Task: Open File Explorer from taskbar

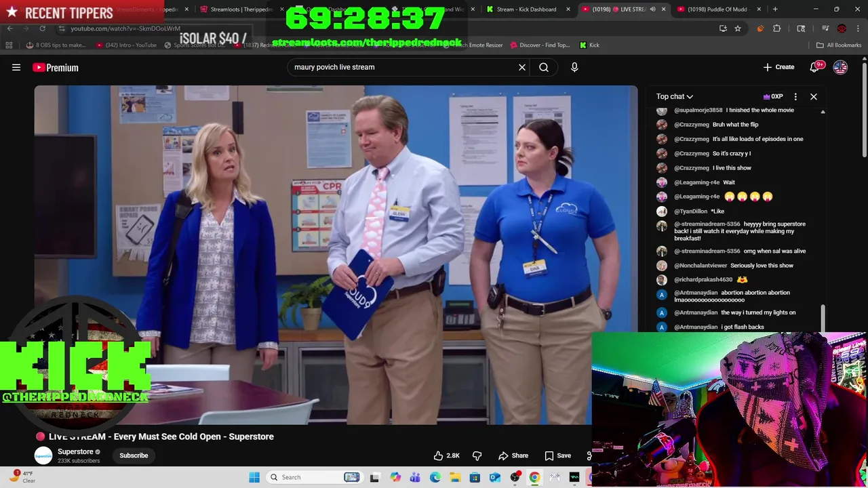Action: [455, 477]
